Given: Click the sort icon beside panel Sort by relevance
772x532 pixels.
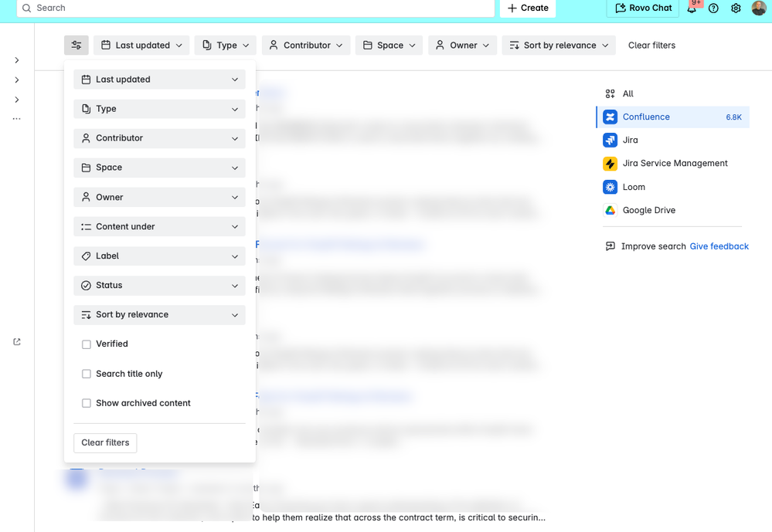Looking at the screenshot, I should [x=86, y=315].
